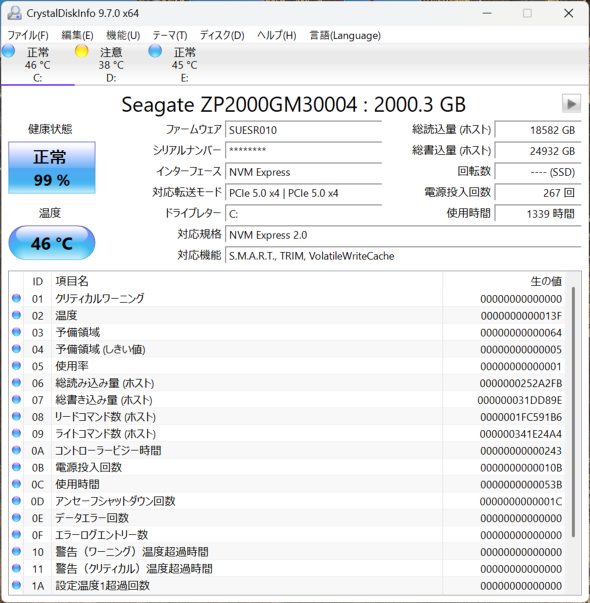The width and height of the screenshot is (590, 603).
Task: Open the ヘルプ(H) menu
Action: coord(277,35)
